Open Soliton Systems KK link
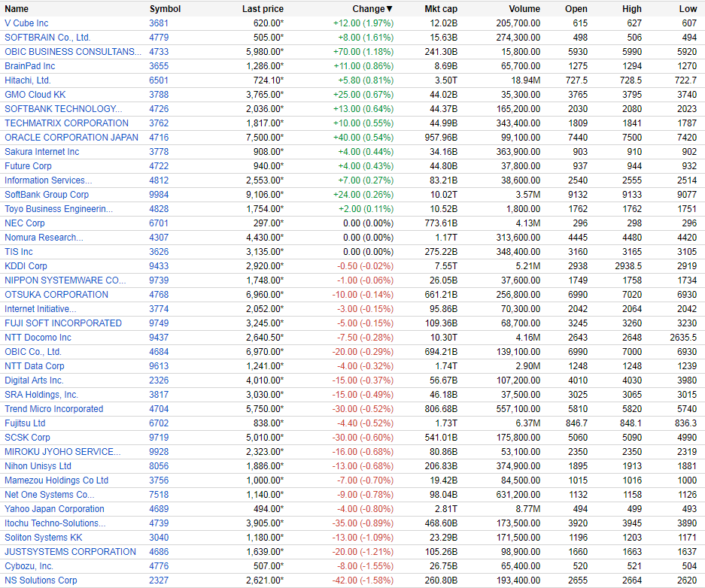The height and width of the screenshot is (588, 705). [44, 538]
